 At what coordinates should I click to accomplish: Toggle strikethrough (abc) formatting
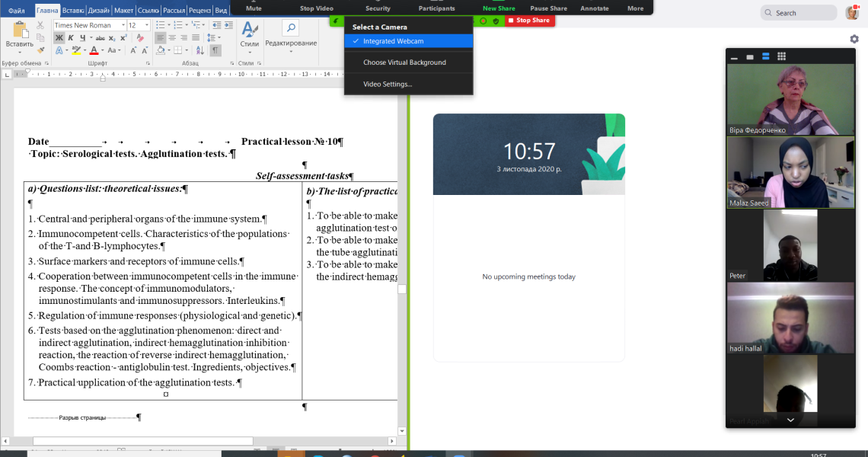[100, 38]
